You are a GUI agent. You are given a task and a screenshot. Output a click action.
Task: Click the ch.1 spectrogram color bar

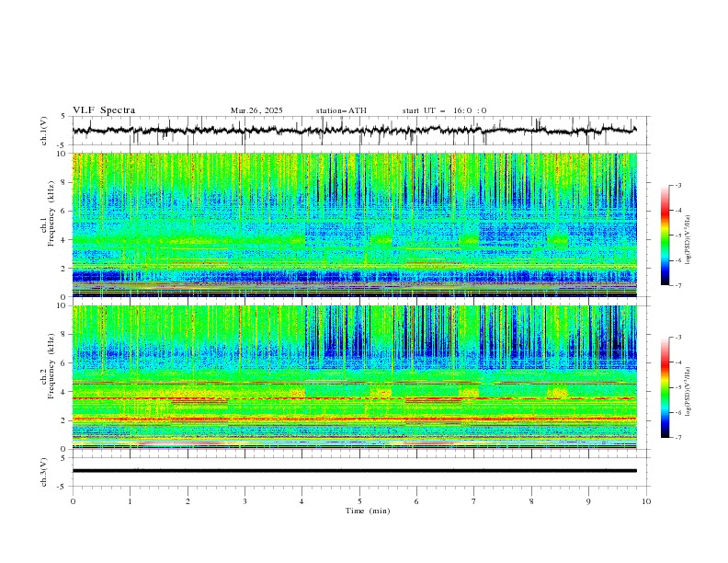tap(665, 236)
